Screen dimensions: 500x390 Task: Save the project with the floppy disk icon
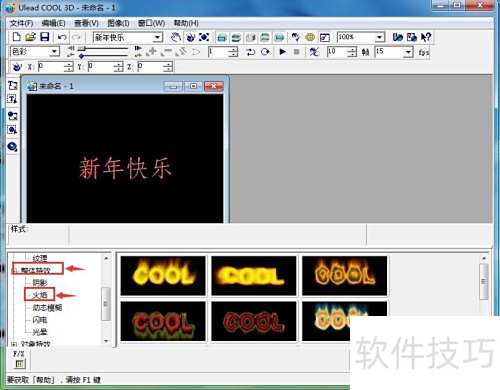pyautogui.click(x=45, y=37)
